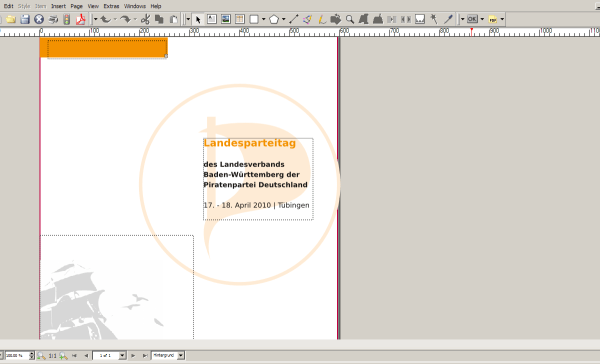
Task: Select the Insert Image Frame tool
Action: tap(226, 19)
